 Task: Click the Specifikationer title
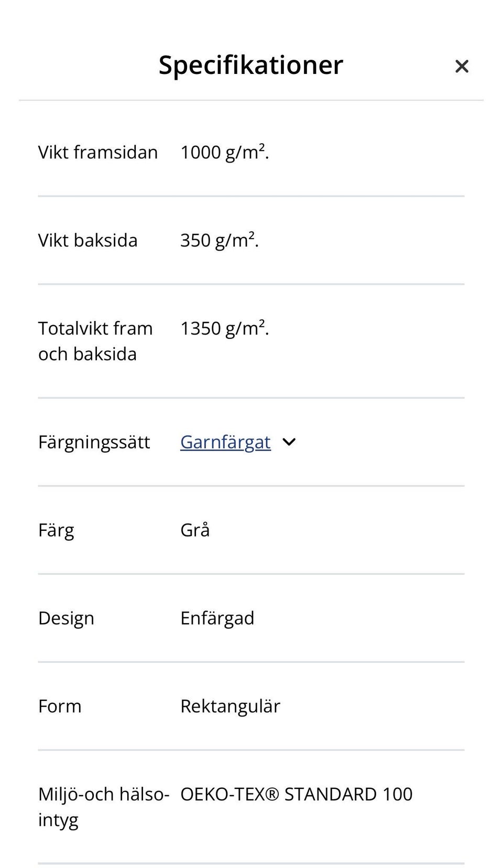point(250,65)
